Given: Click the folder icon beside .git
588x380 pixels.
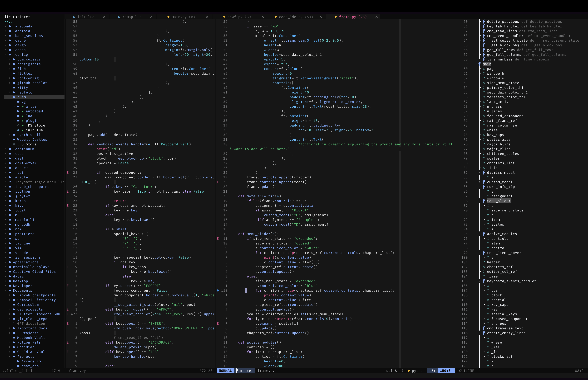Looking at the screenshot, I should point(18,102).
